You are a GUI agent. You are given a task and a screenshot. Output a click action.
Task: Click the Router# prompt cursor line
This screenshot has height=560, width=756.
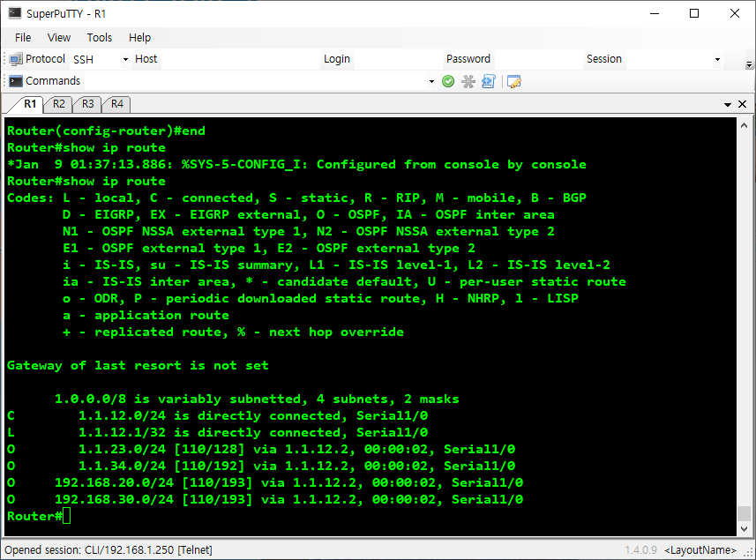(39, 516)
